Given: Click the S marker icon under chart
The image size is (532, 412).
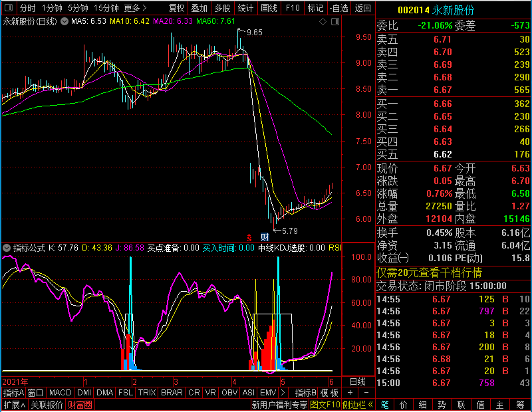Looking at the screenshot, I should click(249, 238).
